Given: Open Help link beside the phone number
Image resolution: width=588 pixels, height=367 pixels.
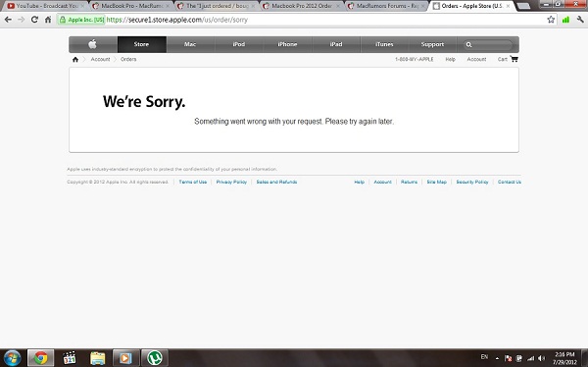Looking at the screenshot, I should [451, 59].
